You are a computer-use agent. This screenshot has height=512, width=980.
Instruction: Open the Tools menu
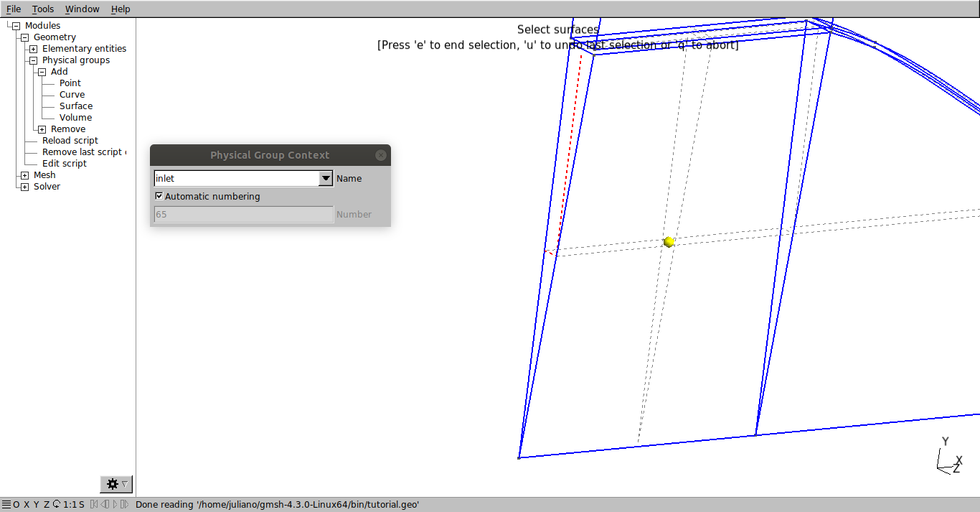click(x=43, y=9)
